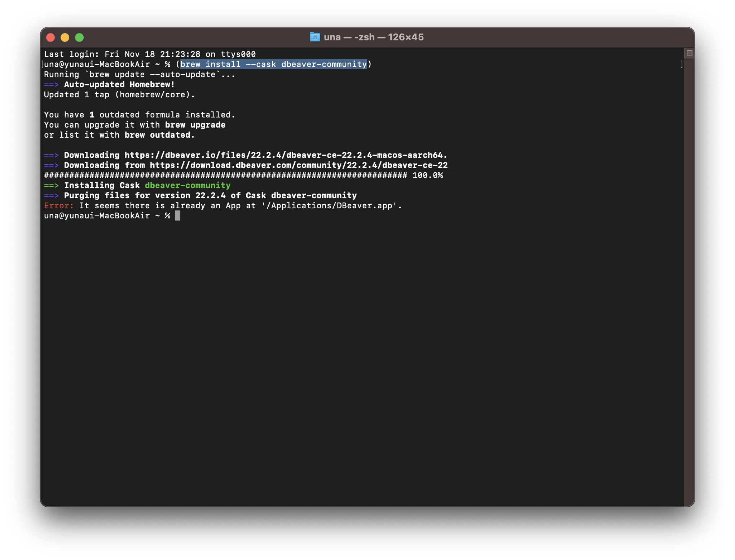This screenshot has width=735, height=560.
Task: Click the green dbeaver-community cask name
Action: tap(188, 186)
